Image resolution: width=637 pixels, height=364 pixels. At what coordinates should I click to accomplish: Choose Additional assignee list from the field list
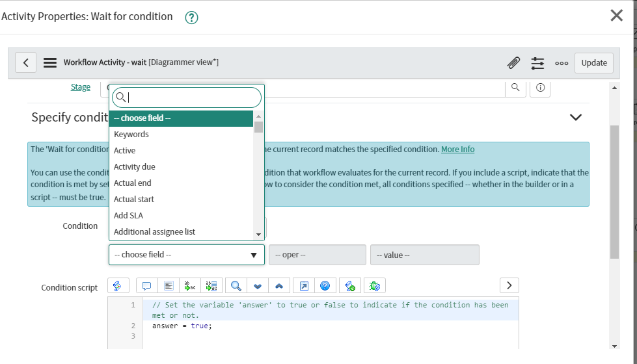(181, 231)
